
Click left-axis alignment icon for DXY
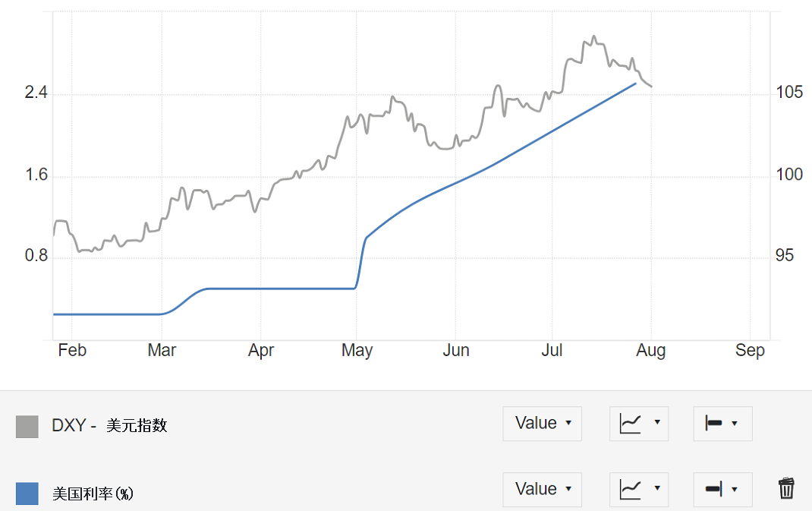coord(713,424)
